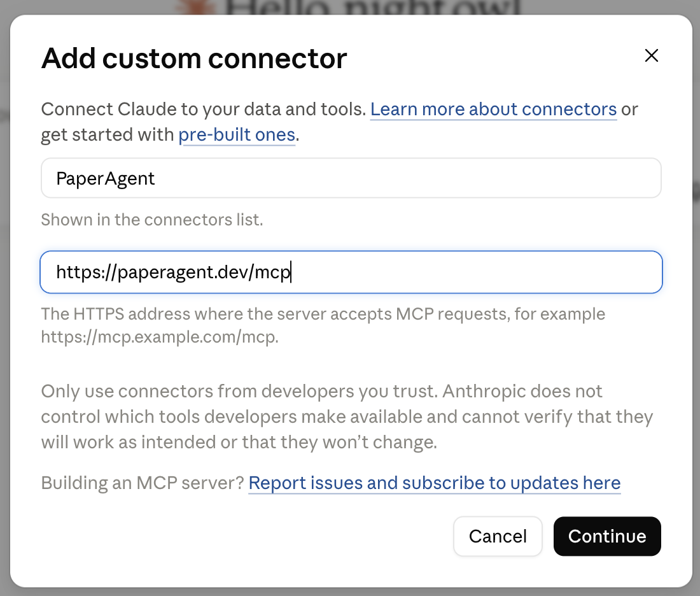This screenshot has width=700, height=596.
Task: Open Report issues and subscribe to updates link
Action: (435, 483)
